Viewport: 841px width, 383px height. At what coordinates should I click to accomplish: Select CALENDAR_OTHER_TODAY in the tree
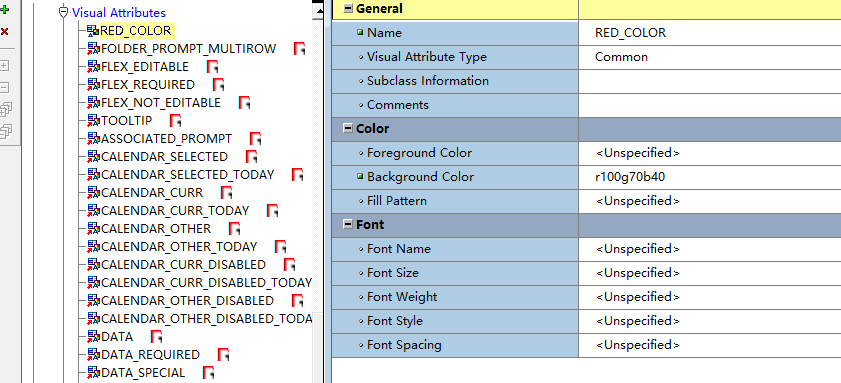[x=179, y=247]
